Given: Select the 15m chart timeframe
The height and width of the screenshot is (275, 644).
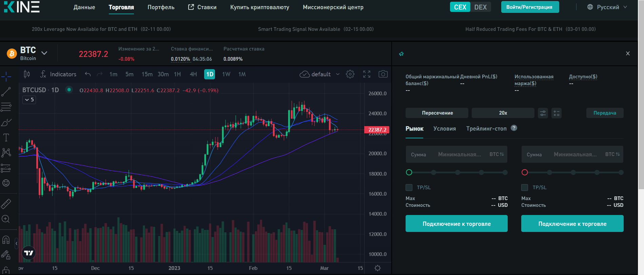Looking at the screenshot, I should [x=147, y=74].
